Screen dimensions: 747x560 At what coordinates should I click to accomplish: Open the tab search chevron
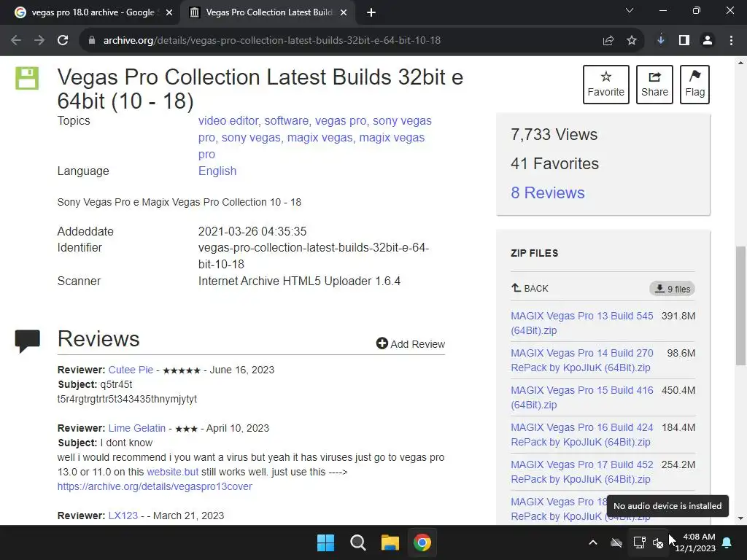pyautogui.click(x=630, y=10)
